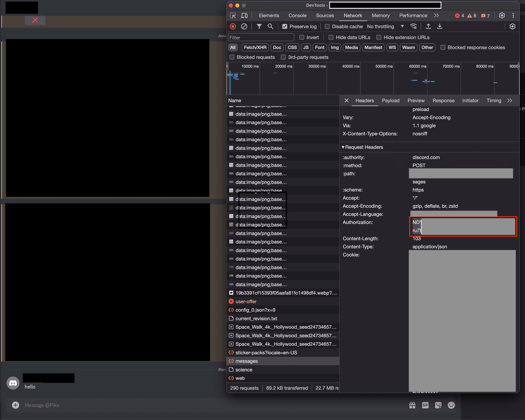Click the red X icon in Discord header
Viewport: 525px width, 420px height.
35,20
